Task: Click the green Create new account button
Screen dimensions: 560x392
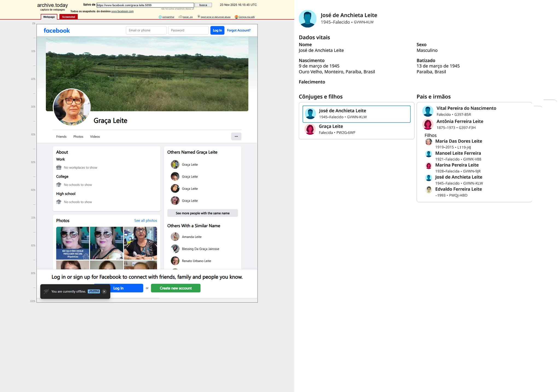Action: click(x=176, y=288)
